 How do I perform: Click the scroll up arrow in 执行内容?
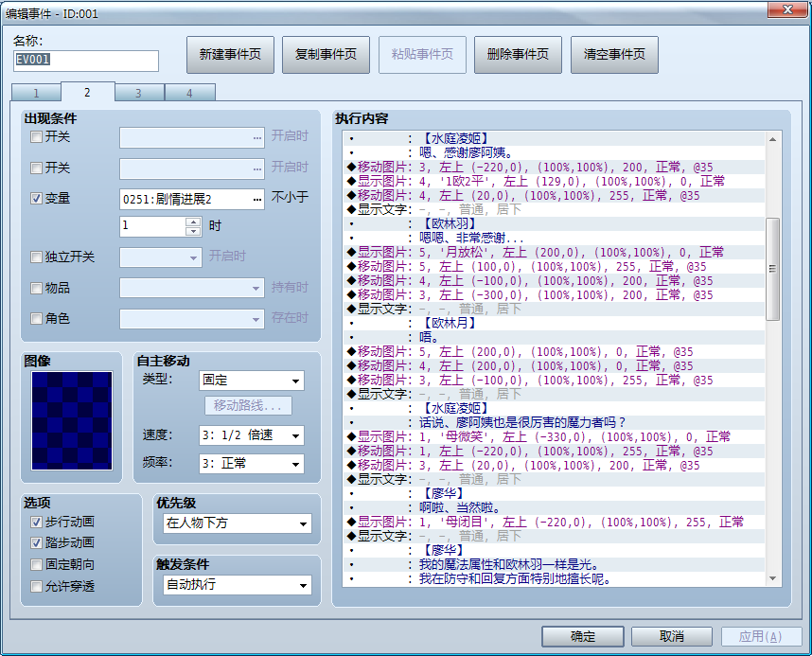coord(772,139)
